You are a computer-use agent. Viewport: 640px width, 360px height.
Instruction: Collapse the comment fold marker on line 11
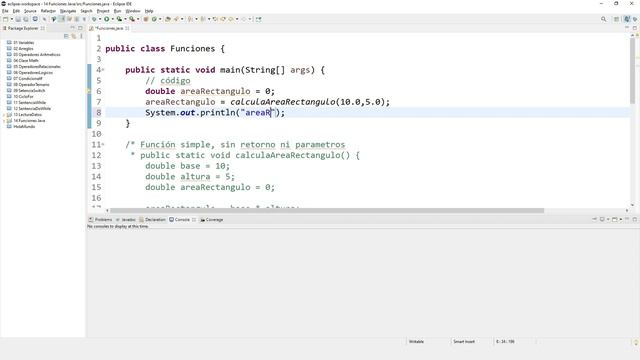[103, 144]
